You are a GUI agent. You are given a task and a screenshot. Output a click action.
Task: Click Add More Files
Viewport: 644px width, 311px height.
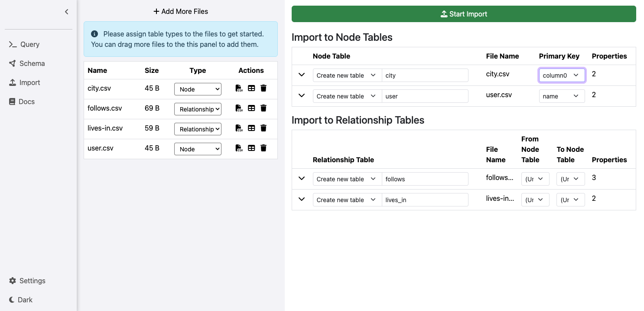coord(181,12)
